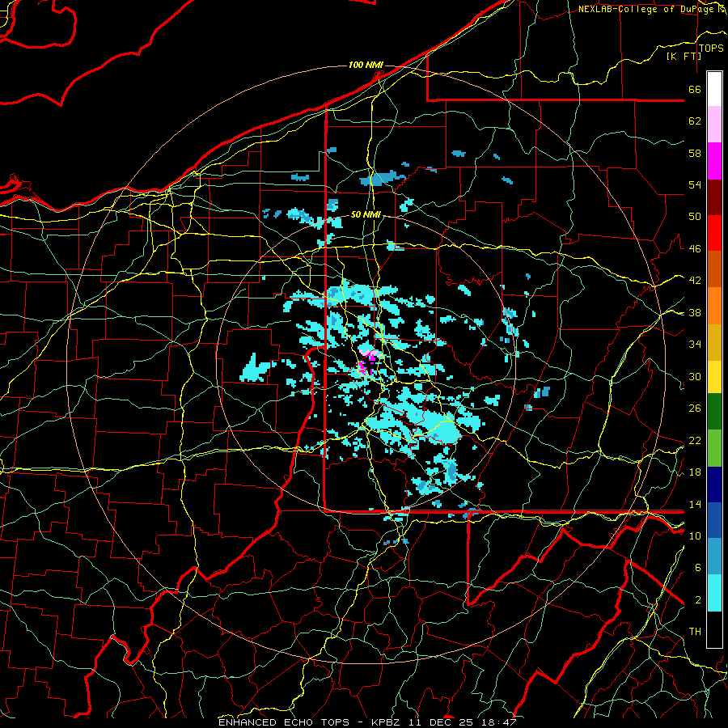728x728 pixels.
Task: Click the 54 legend value
Action: 695,184
